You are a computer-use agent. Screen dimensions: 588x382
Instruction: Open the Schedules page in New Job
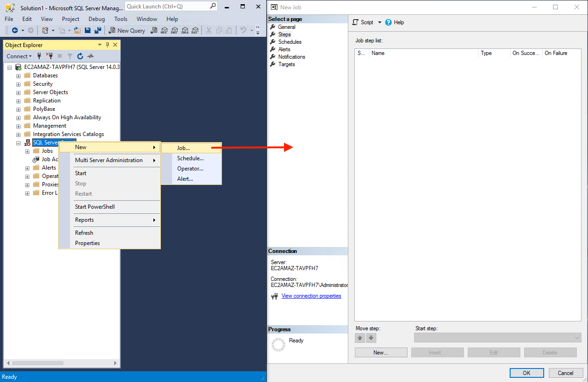click(x=290, y=42)
